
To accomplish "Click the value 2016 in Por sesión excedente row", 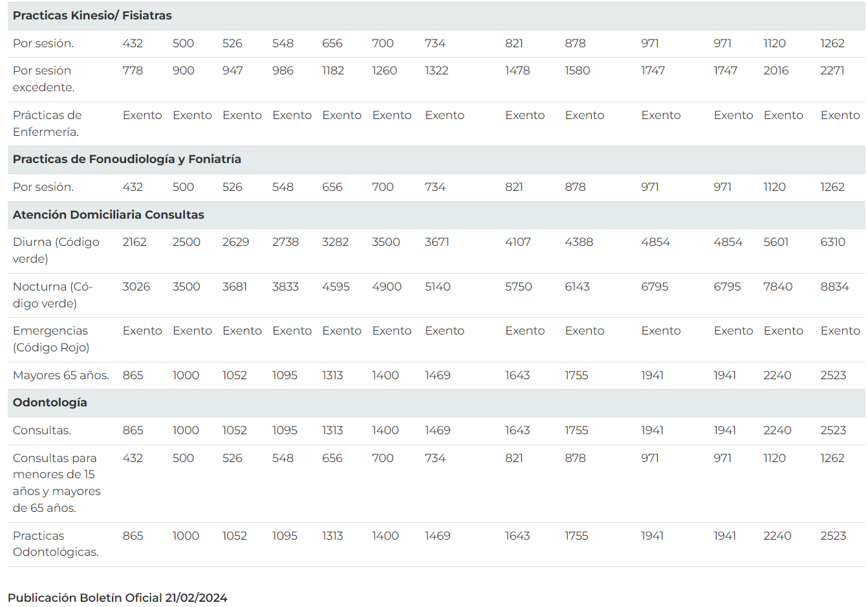I will pos(776,71).
